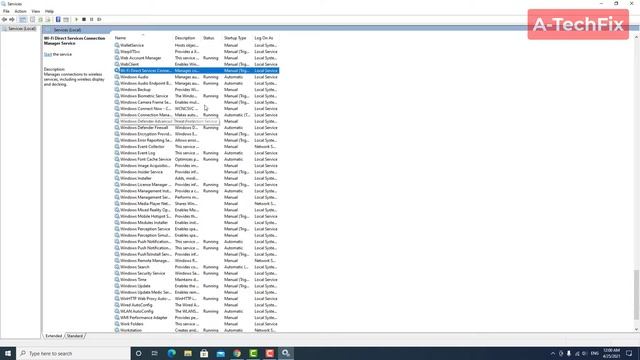Select the Windows Biometric Service row

(x=197, y=96)
